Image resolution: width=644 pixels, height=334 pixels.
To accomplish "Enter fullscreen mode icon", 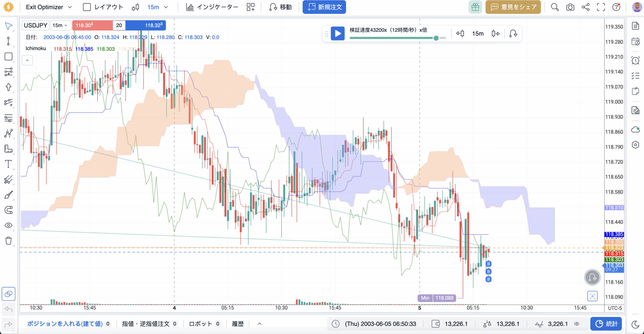I will coord(601,7).
